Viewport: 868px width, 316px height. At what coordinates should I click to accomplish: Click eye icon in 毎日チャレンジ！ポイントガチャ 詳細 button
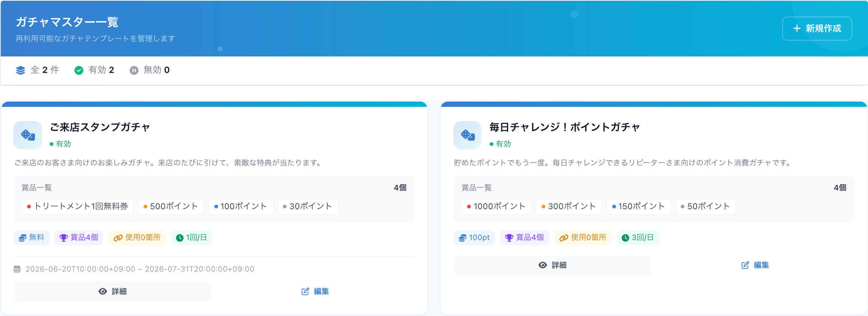tap(543, 265)
